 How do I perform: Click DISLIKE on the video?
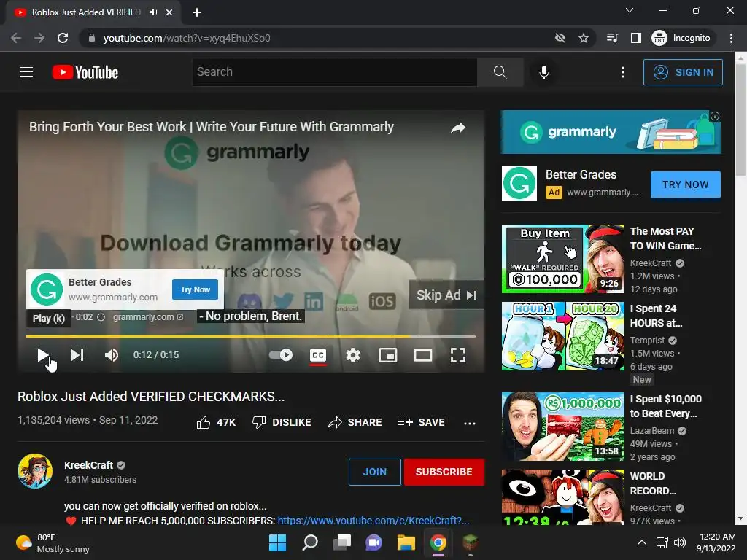[x=282, y=422]
